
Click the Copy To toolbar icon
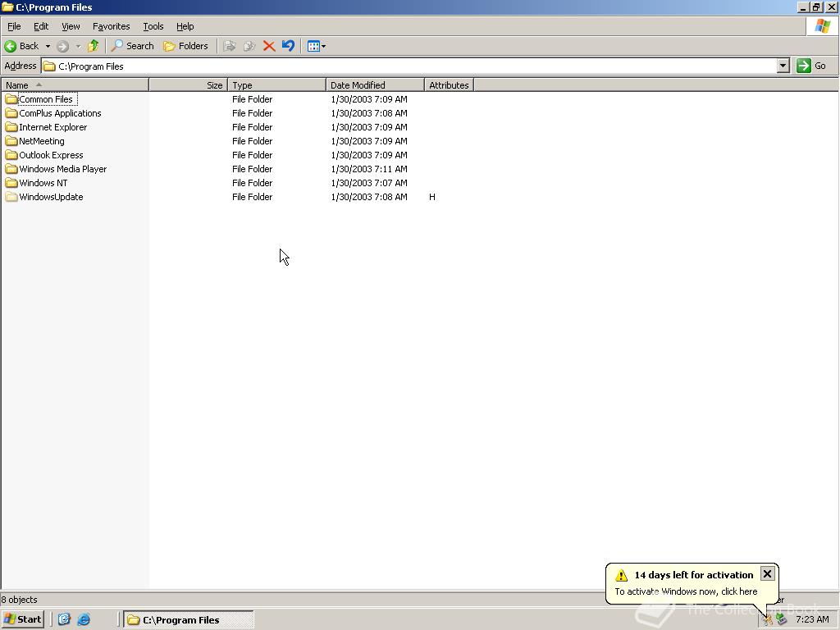pyautogui.click(x=249, y=46)
